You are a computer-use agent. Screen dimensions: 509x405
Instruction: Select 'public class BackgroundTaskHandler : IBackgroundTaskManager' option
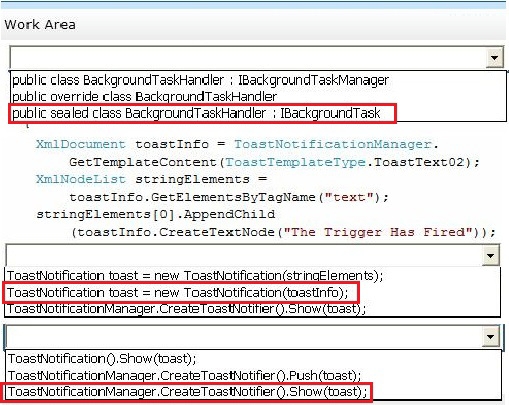coord(200,80)
